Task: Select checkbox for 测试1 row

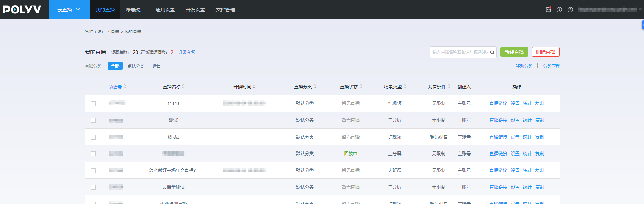Action: click(93, 137)
